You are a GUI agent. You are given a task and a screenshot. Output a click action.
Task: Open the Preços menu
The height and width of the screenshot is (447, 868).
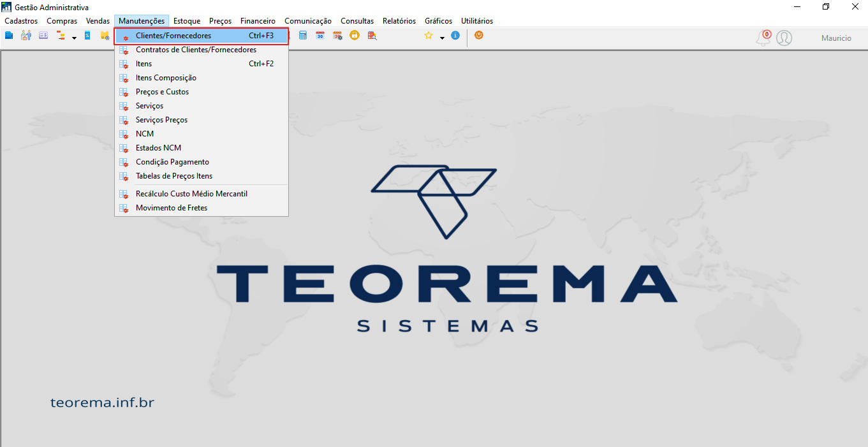coord(221,21)
